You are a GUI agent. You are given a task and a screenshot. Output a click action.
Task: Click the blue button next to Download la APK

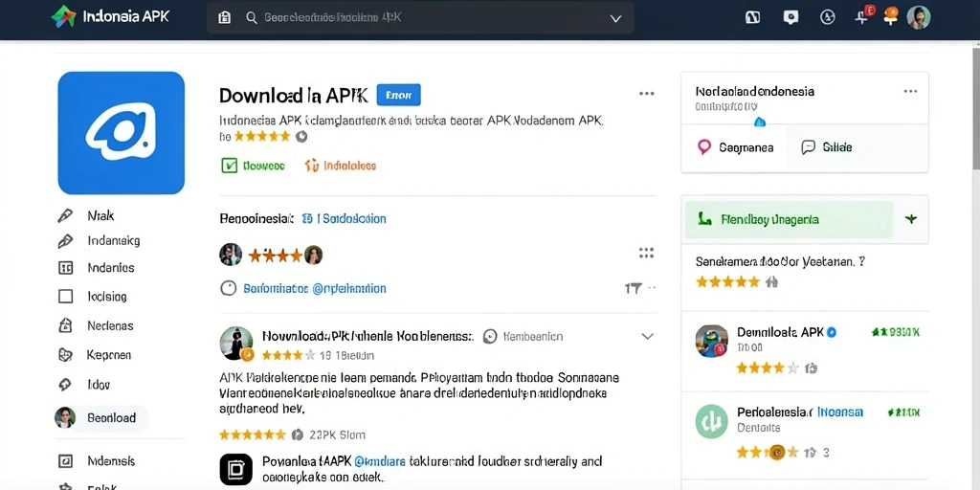pos(399,95)
